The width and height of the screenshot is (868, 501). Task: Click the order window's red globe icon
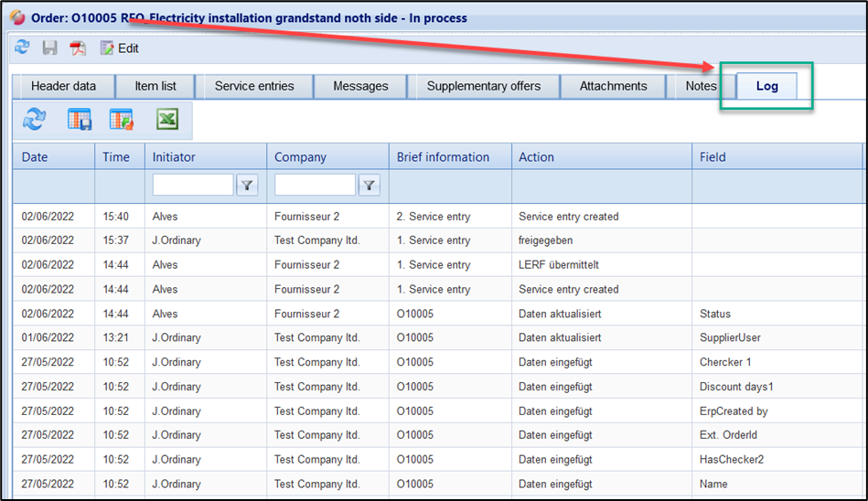tap(17, 17)
